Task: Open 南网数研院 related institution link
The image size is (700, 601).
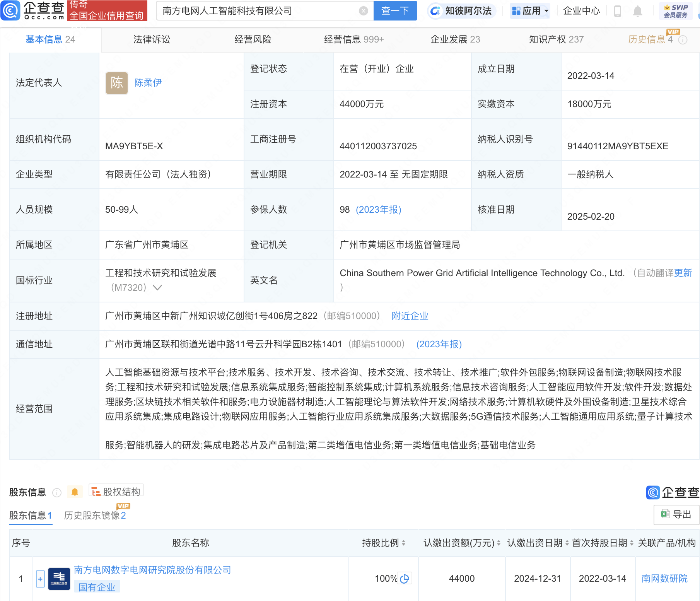Action: [x=664, y=579]
